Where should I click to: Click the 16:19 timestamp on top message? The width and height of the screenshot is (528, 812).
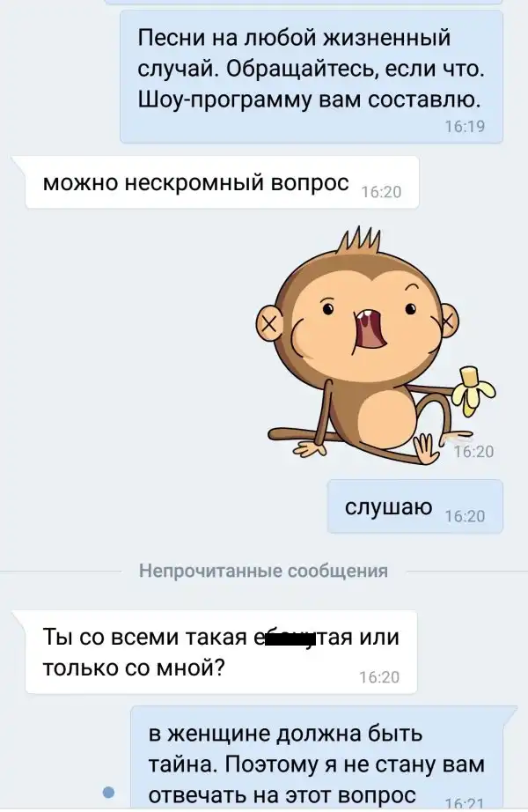(x=465, y=126)
